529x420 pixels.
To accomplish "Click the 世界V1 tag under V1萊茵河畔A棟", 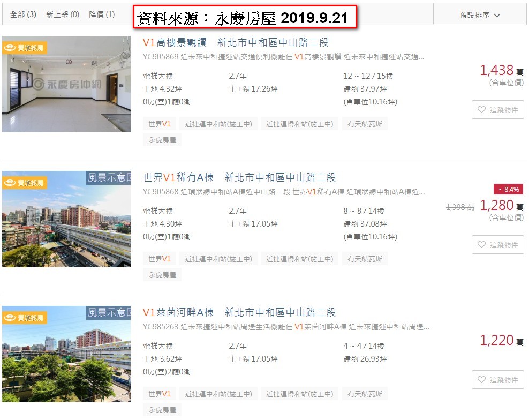I will click(x=160, y=394).
